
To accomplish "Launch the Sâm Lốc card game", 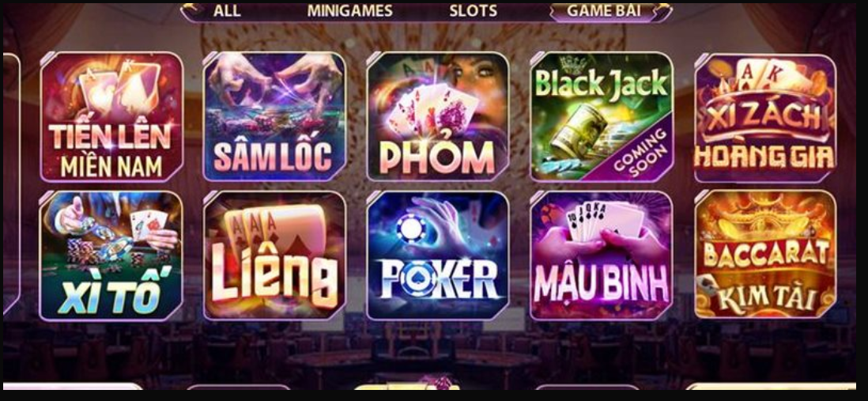I will click(x=274, y=117).
